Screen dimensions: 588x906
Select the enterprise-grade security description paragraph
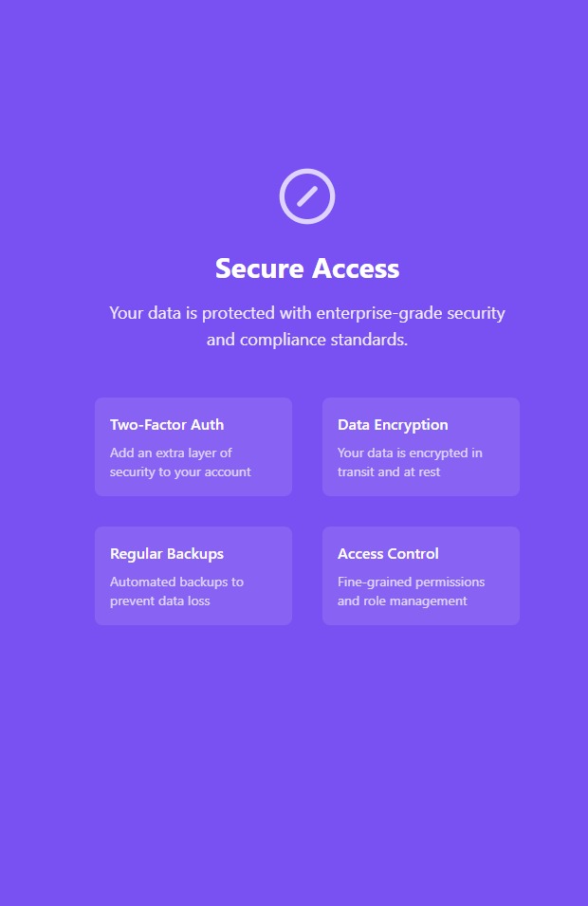point(307,326)
